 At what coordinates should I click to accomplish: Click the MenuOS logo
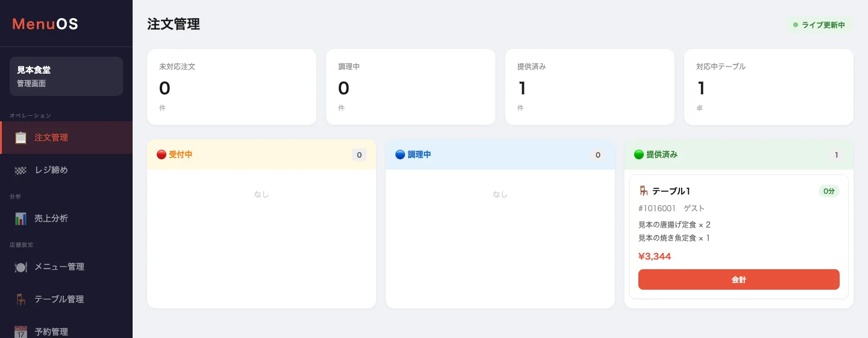coord(45,24)
